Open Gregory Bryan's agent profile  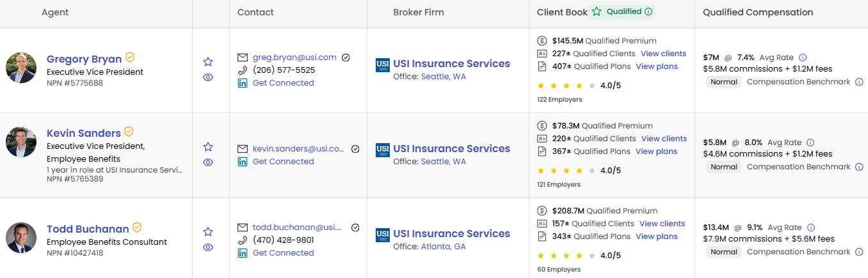pos(84,59)
